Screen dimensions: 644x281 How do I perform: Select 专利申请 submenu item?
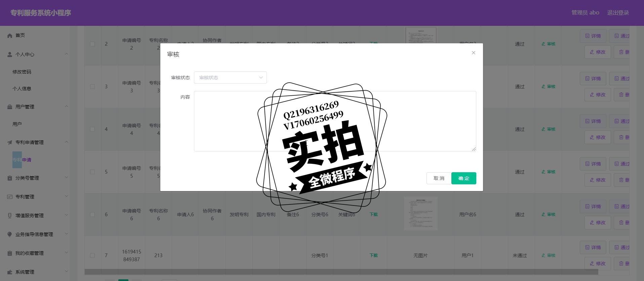click(22, 160)
